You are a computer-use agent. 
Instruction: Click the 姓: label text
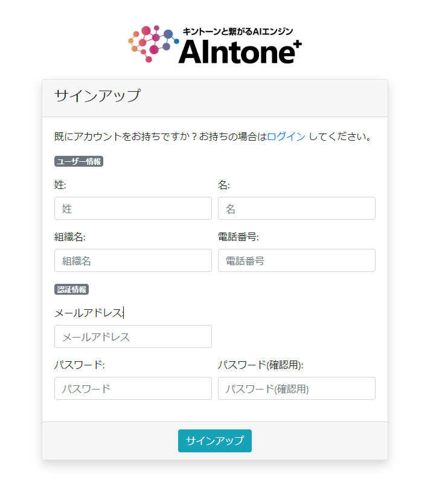click(60, 184)
